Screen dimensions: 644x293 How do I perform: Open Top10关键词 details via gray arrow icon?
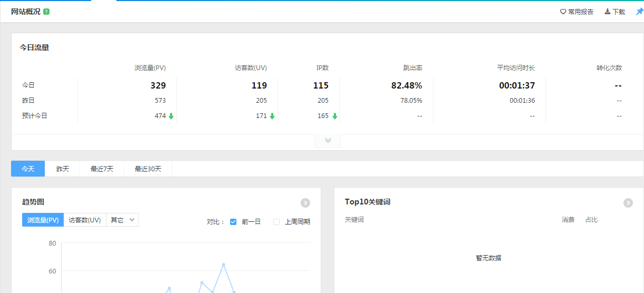click(x=628, y=203)
